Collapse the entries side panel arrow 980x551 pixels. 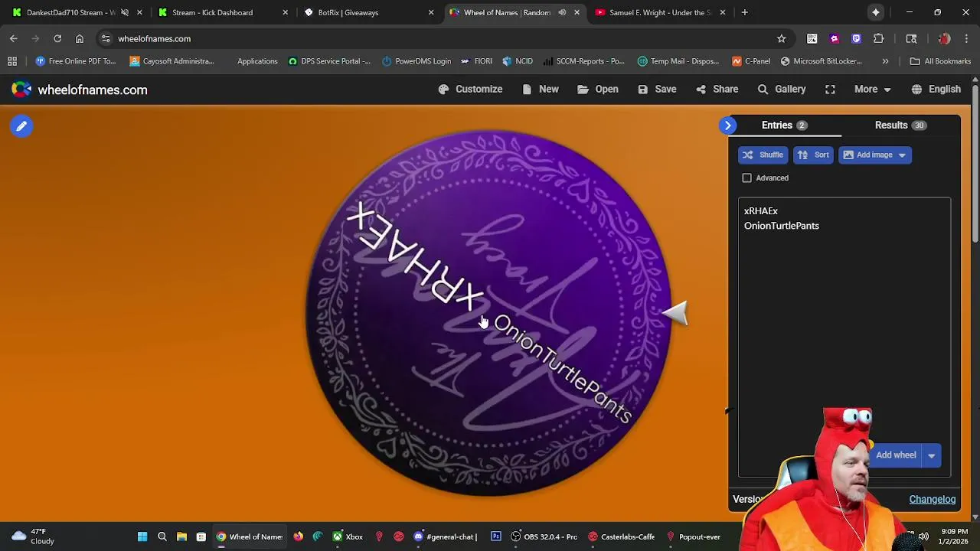728,126
